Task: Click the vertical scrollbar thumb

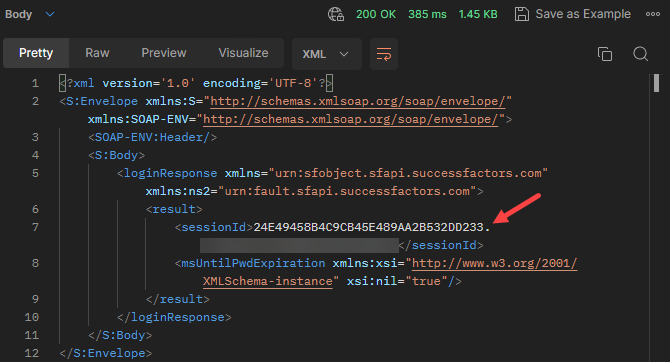Action: coord(656,83)
